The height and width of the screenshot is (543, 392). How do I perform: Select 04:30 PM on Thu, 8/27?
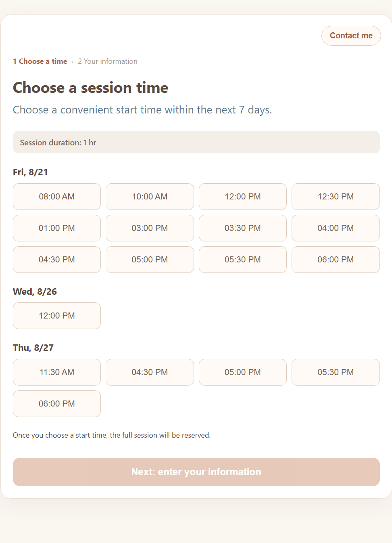150,372
